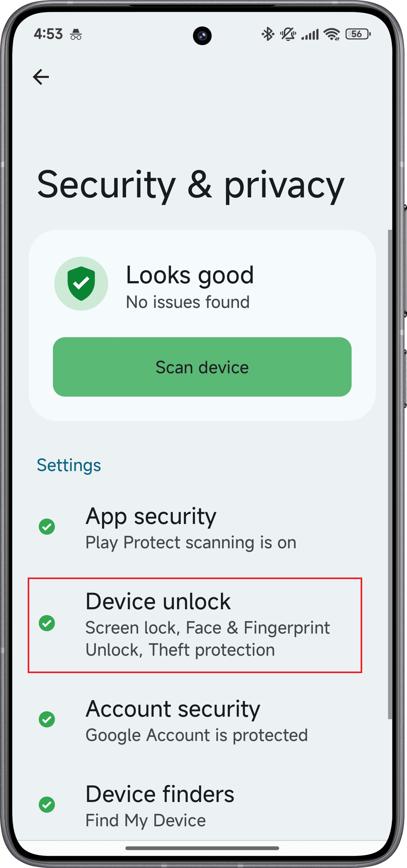
Task: Click the Device finders green checkmark
Action: pos(47,805)
